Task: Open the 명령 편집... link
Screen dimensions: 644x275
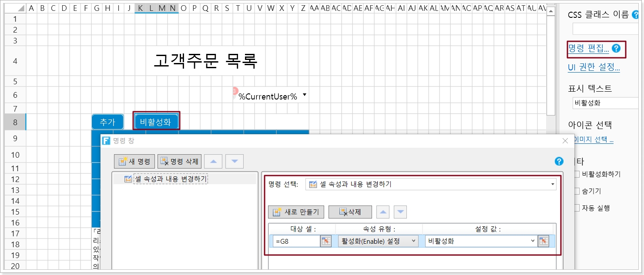Action: 588,49
